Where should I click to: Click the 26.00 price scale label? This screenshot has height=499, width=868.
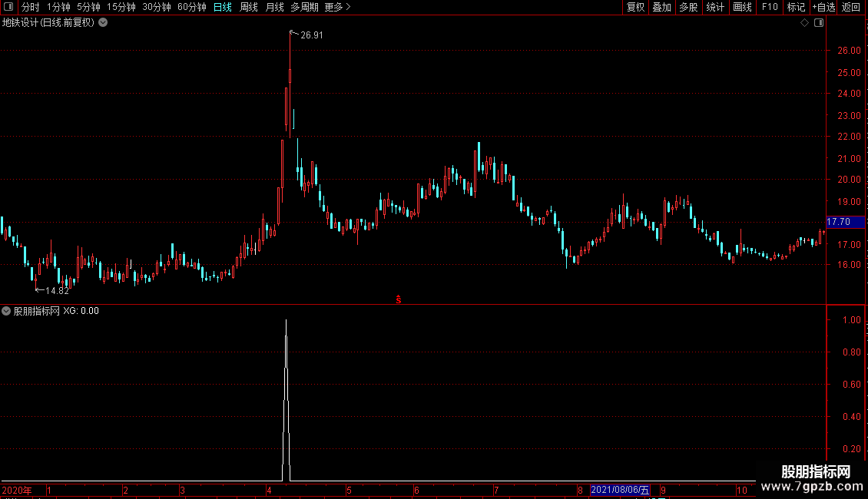pyautogui.click(x=849, y=51)
